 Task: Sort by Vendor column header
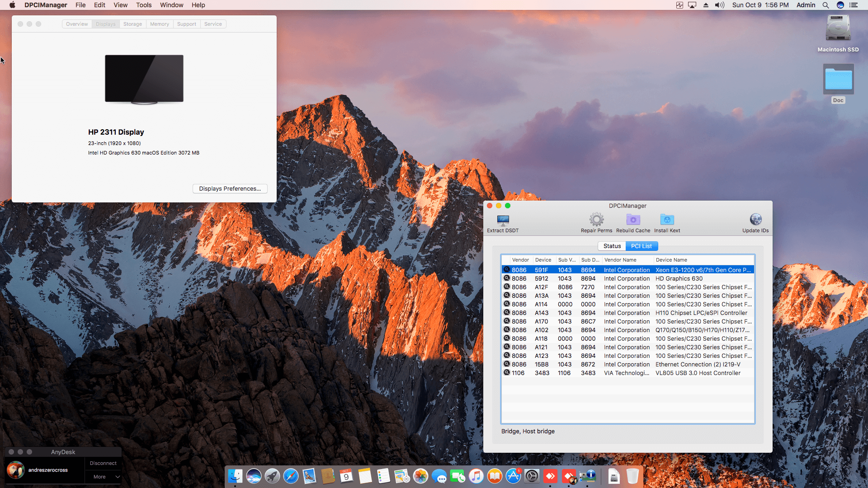[520, 260]
